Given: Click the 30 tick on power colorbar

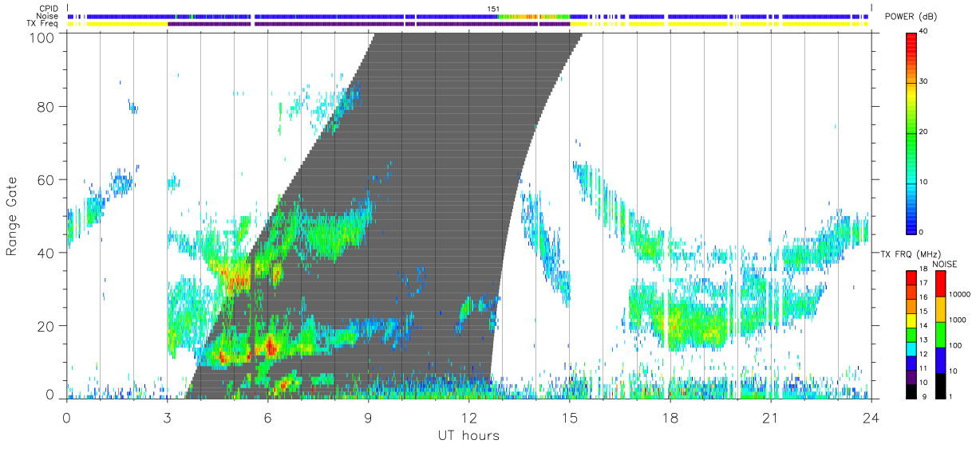Looking at the screenshot, I should [923, 82].
